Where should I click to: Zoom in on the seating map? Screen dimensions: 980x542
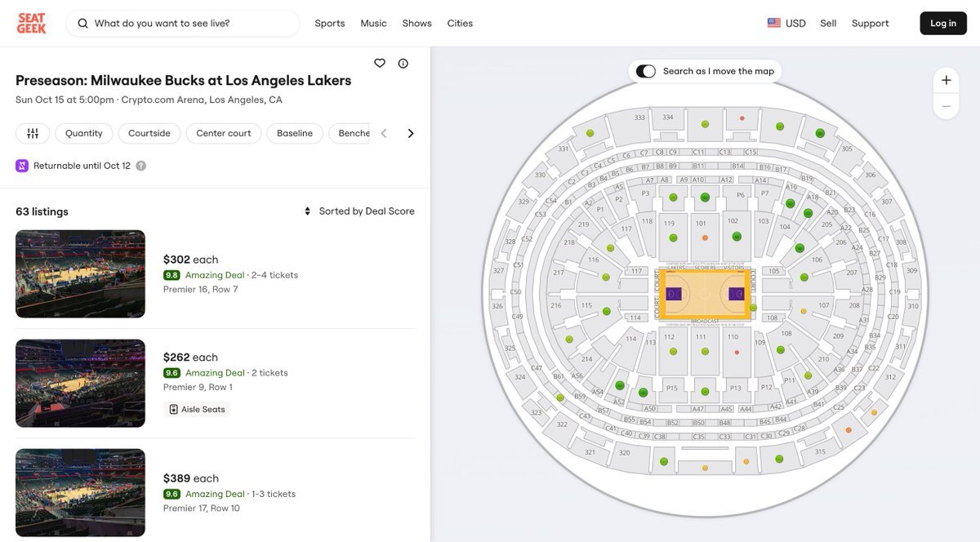point(946,80)
